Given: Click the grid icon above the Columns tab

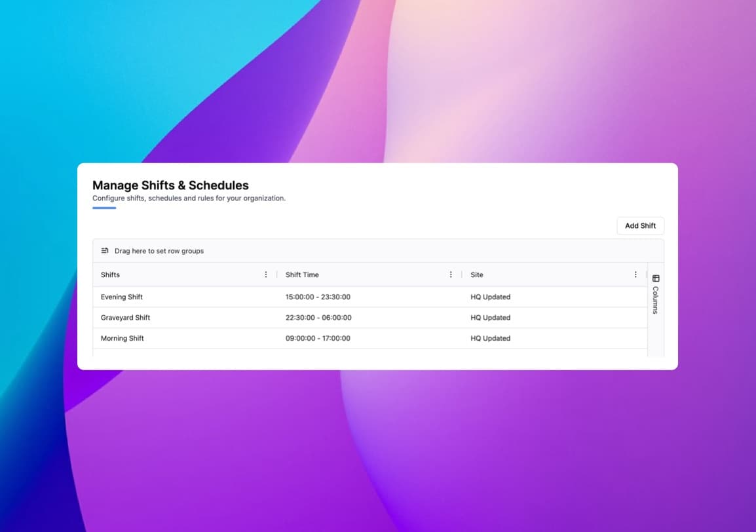Looking at the screenshot, I should [654, 278].
